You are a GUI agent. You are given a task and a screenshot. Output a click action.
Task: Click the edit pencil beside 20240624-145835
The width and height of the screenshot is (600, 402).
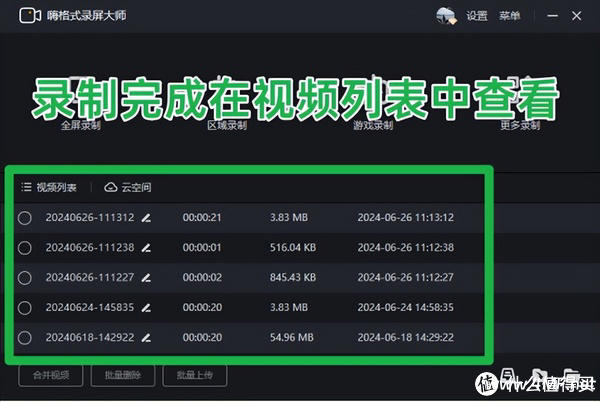point(146,307)
